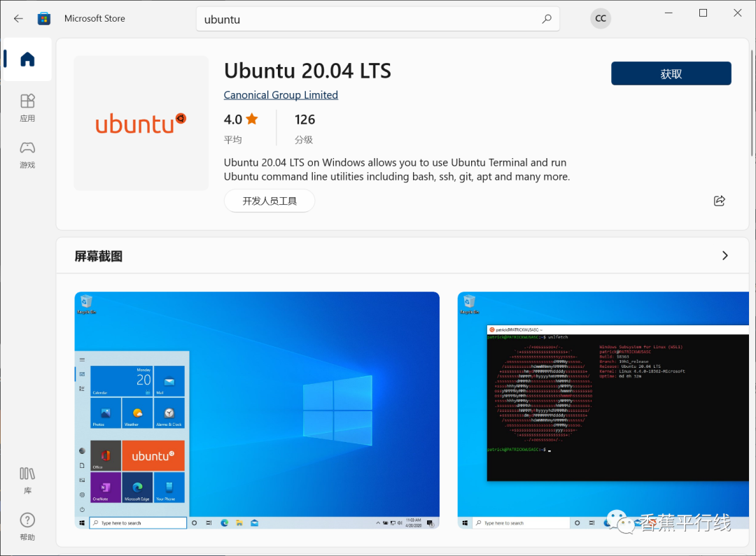Click the Microsoft Store logo
This screenshot has width=756, height=556.
[x=44, y=18]
